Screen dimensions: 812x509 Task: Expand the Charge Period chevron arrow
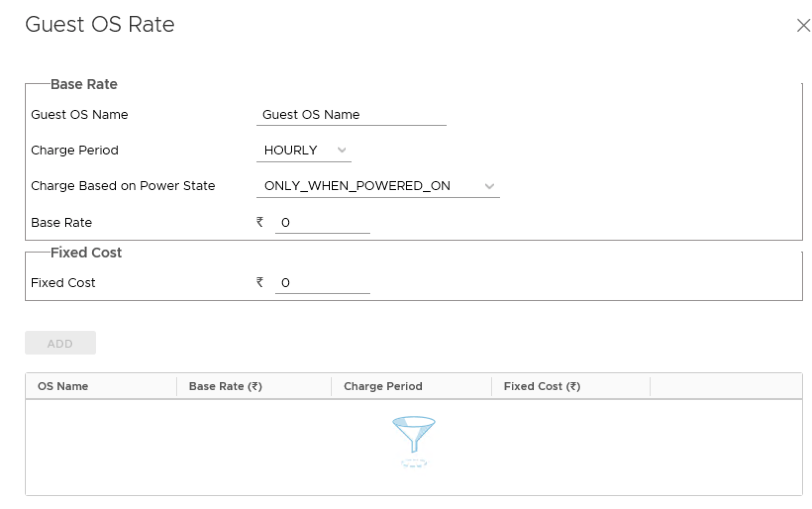(x=342, y=150)
